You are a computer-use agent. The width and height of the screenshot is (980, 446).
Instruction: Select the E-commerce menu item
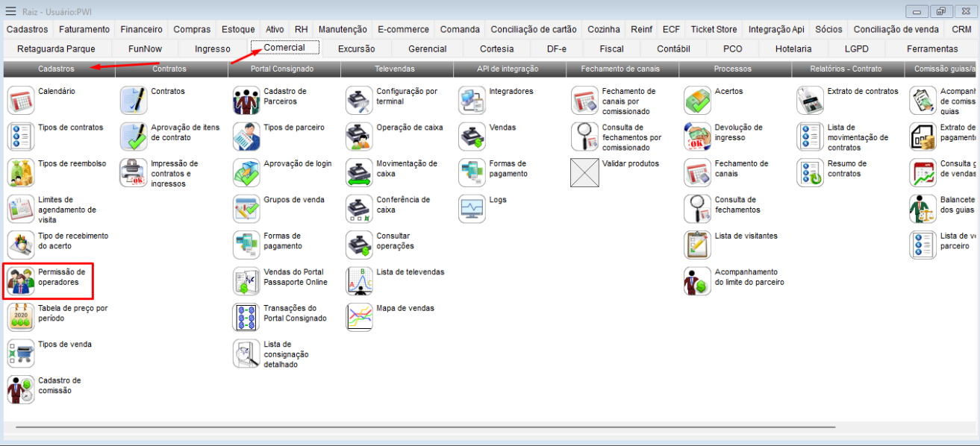[x=403, y=29]
